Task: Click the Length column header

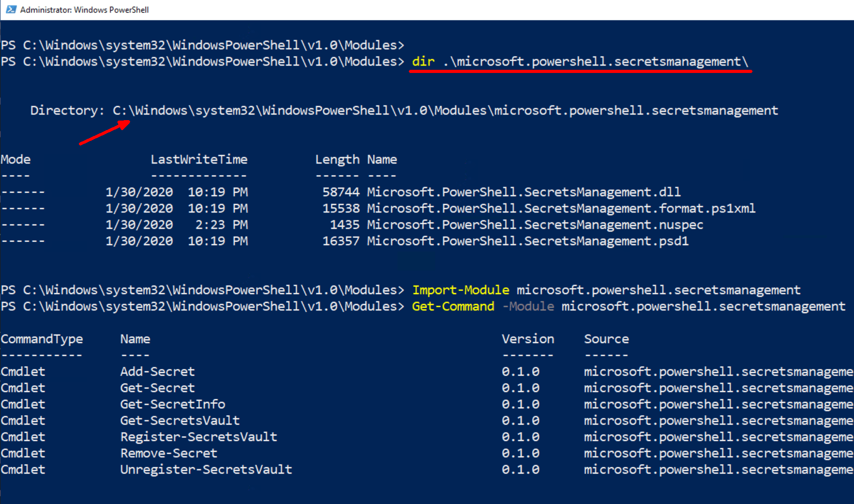Action: coord(337,160)
